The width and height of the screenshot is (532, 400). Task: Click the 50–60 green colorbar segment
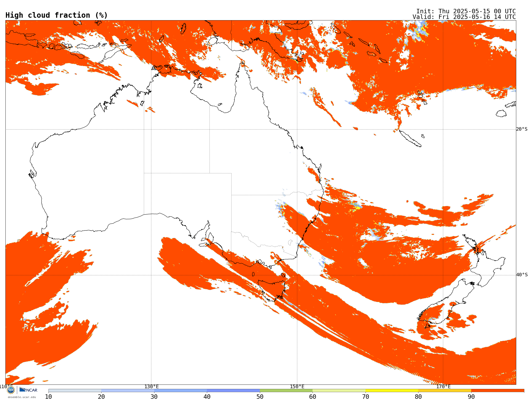tap(286, 391)
